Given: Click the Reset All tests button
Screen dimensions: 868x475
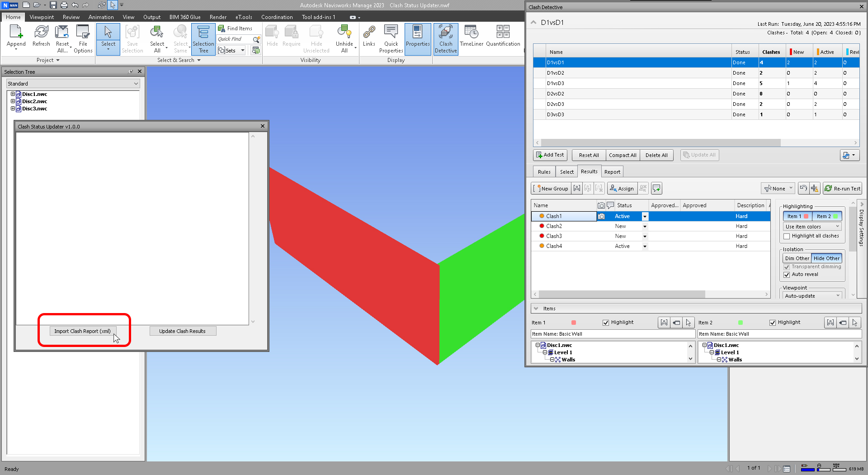Looking at the screenshot, I should [589, 155].
